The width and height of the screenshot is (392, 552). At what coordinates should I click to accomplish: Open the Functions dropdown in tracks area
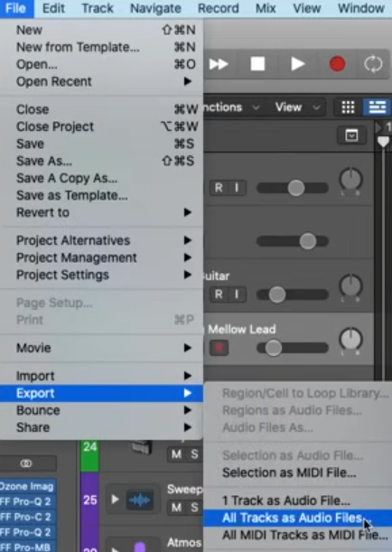coord(231,107)
